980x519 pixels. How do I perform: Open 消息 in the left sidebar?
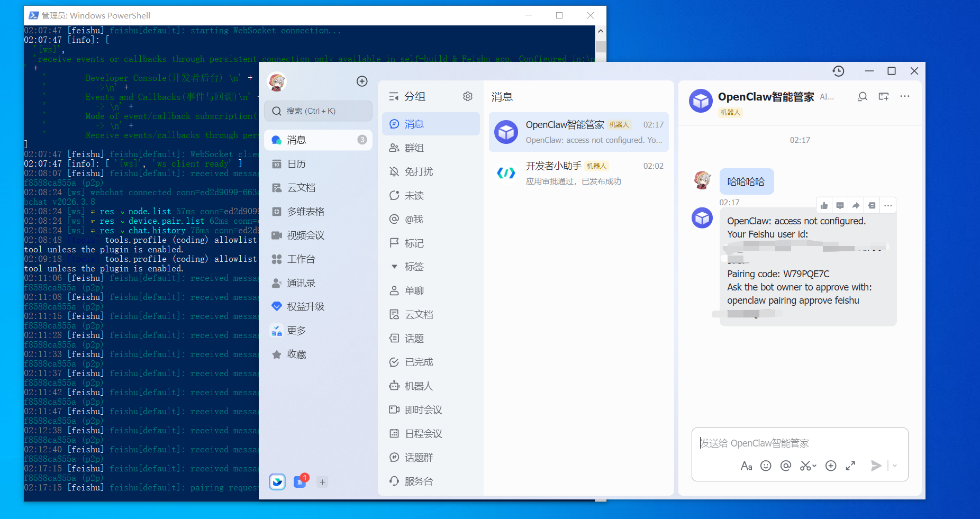coord(318,140)
